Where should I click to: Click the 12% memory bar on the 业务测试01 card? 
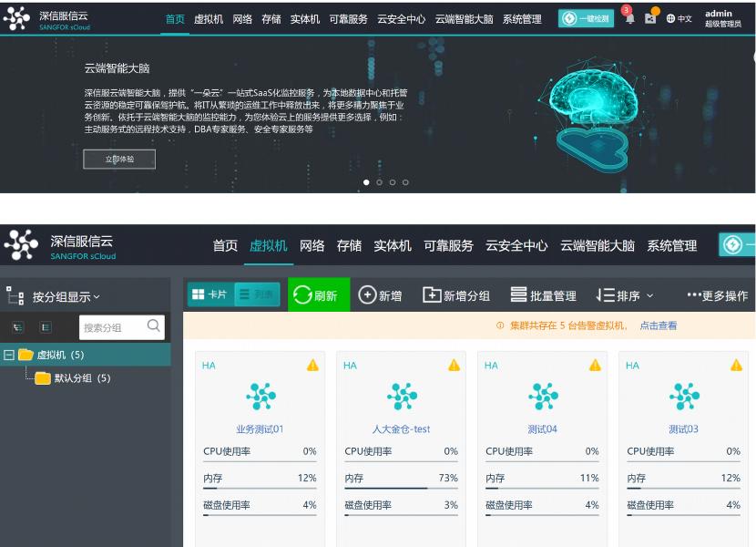(x=260, y=488)
